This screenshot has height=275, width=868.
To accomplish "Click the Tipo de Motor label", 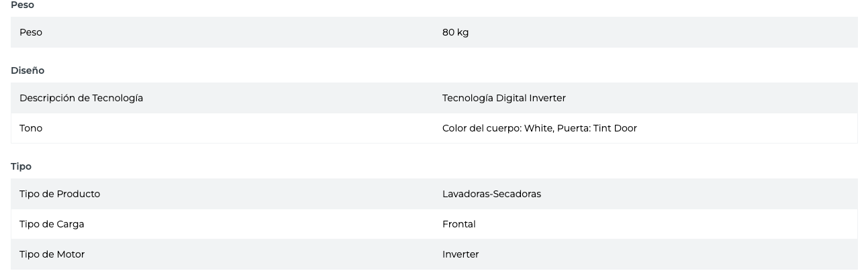I will coord(52,254).
